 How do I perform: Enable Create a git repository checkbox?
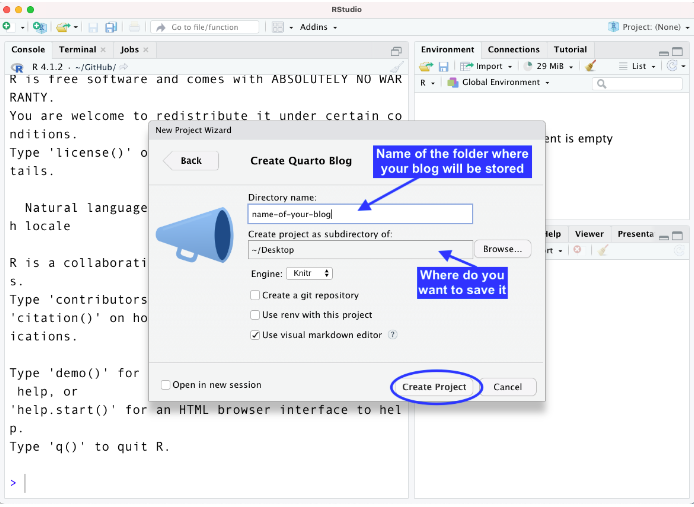pyautogui.click(x=256, y=295)
